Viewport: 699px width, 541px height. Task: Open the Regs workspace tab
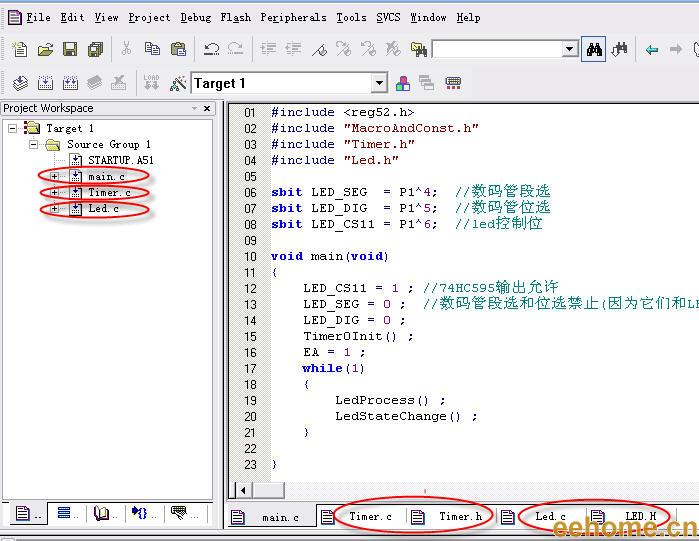tap(67, 514)
